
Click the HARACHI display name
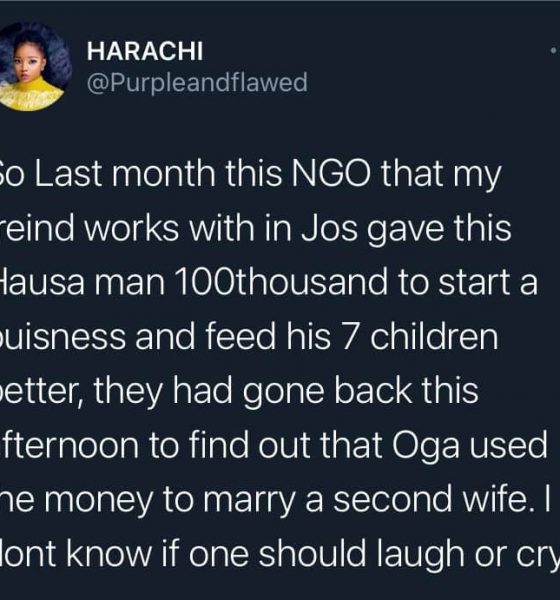tap(145, 51)
